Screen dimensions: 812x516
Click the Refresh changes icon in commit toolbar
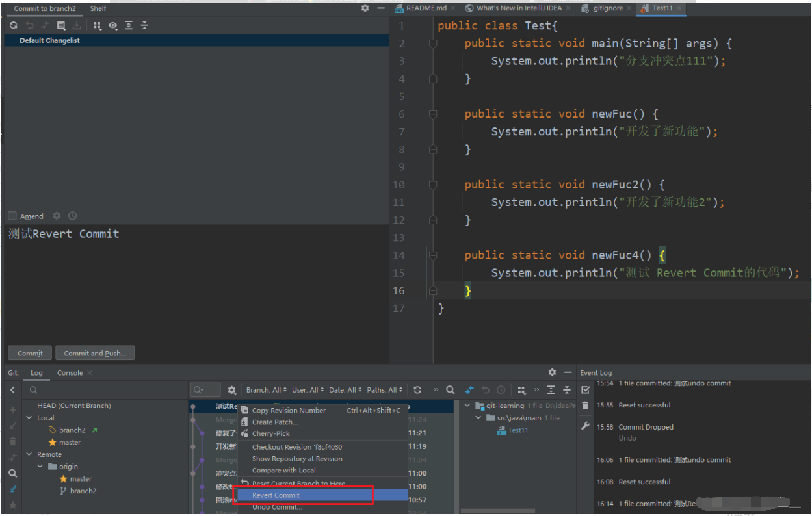[13, 25]
